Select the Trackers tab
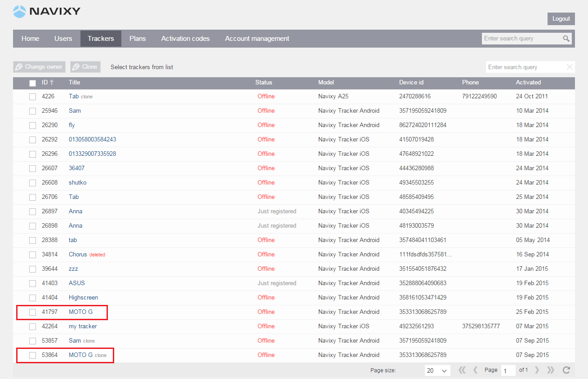This screenshot has width=588, height=379. pyautogui.click(x=101, y=39)
